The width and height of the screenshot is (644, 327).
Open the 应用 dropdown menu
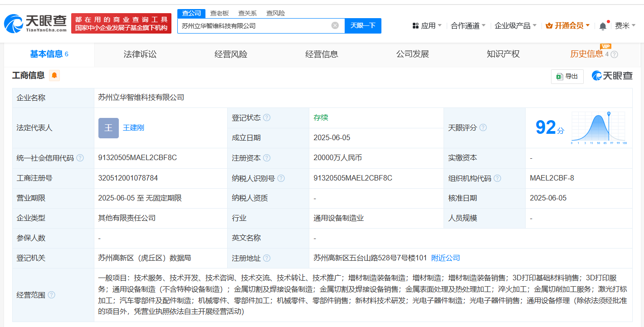[x=427, y=26]
